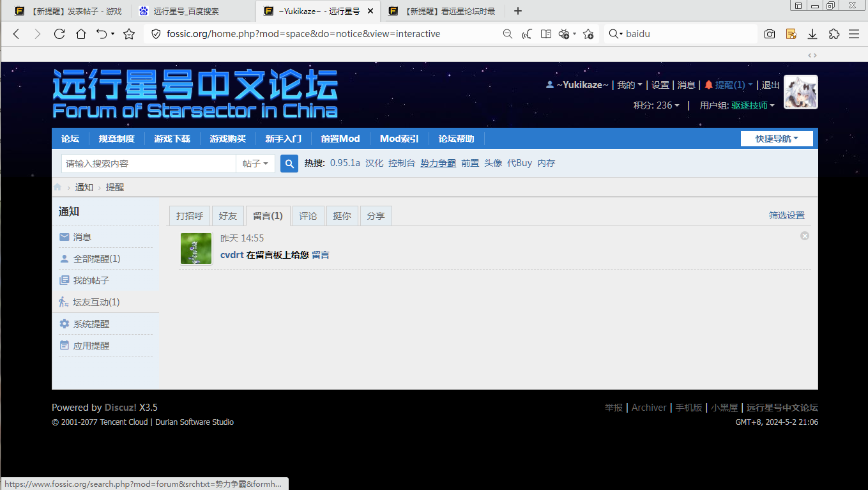Click the 筛选设置 filter settings link
Image resolution: width=868 pixels, height=490 pixels.
[786, 216]
